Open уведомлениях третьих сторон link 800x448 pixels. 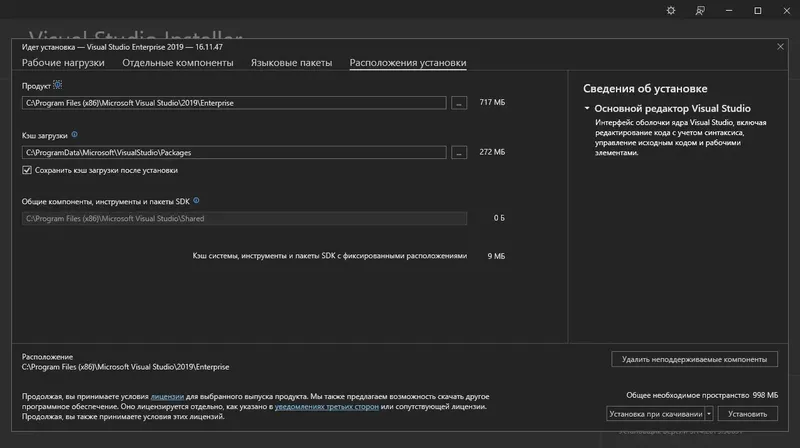[x=327, y=407]
